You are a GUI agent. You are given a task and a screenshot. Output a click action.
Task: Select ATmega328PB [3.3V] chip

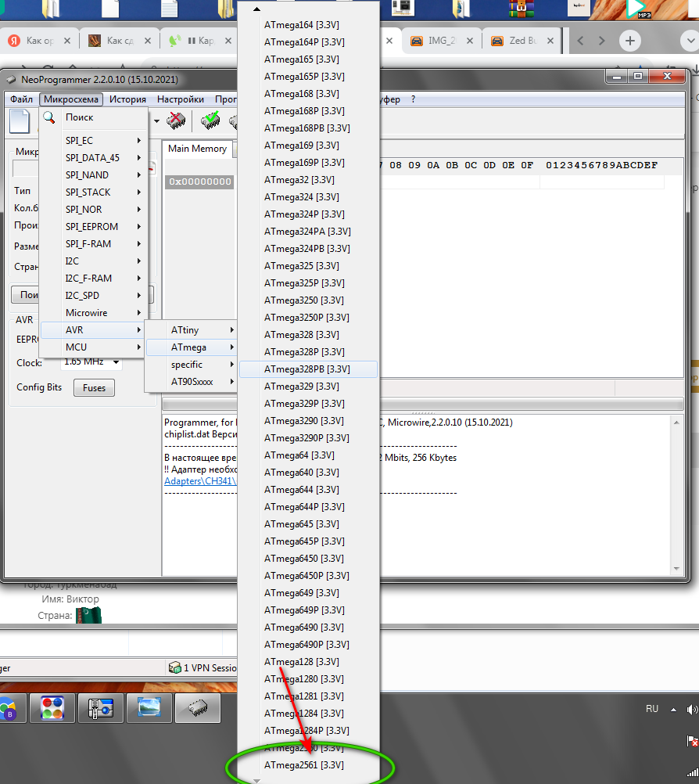(306, 369)
